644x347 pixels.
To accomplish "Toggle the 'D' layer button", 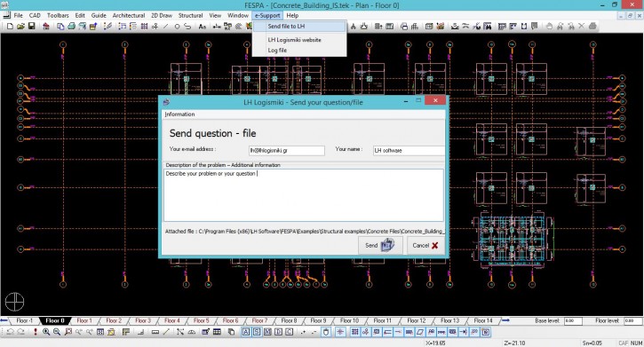I will coord(278,332).
